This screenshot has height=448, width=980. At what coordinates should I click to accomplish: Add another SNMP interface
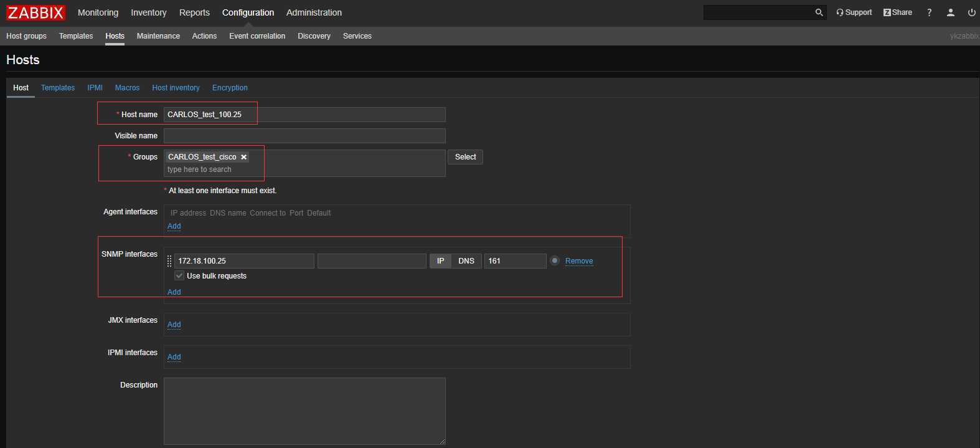point(174,292)
